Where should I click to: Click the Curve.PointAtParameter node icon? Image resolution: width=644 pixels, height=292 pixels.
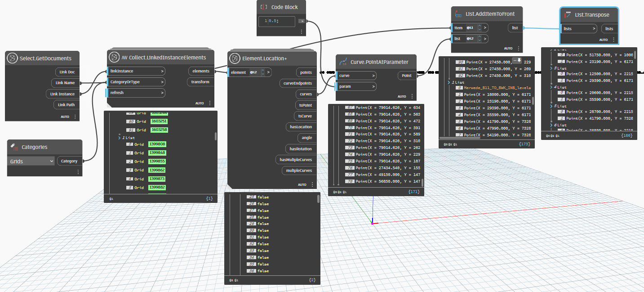[x=343, y=62]
